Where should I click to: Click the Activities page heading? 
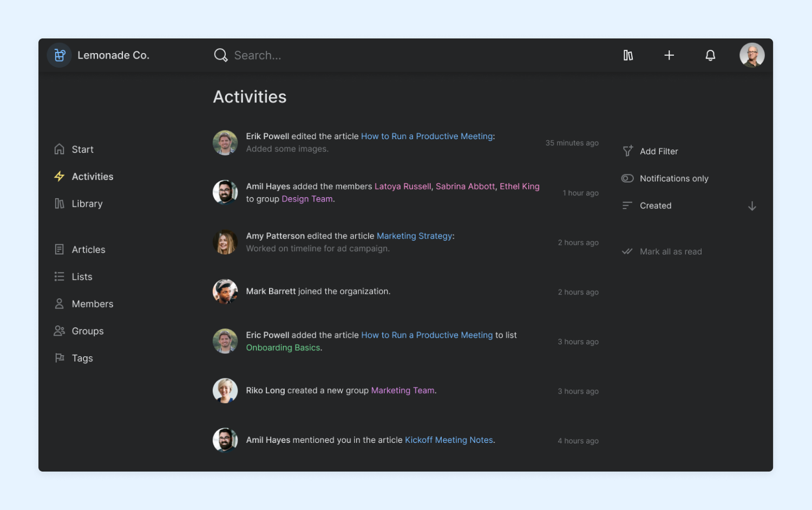click(x=250, y=97)
